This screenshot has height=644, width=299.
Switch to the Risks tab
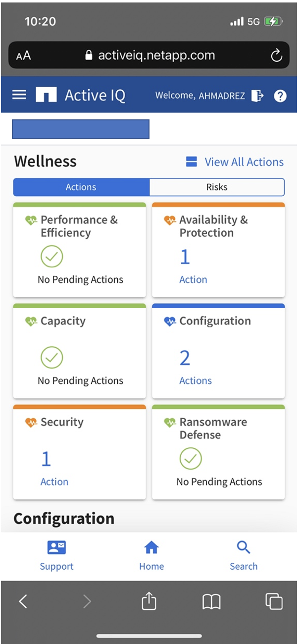tap(217, 187)
